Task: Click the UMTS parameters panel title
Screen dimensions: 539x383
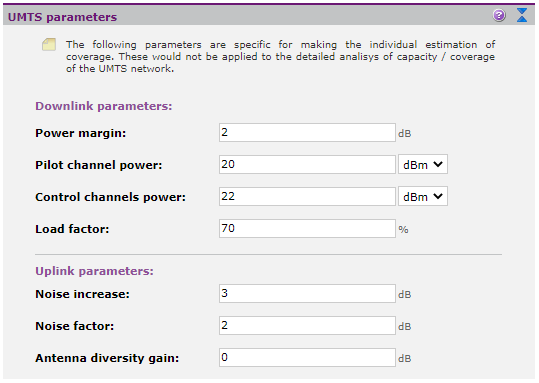Action: (x=63, y=17)
